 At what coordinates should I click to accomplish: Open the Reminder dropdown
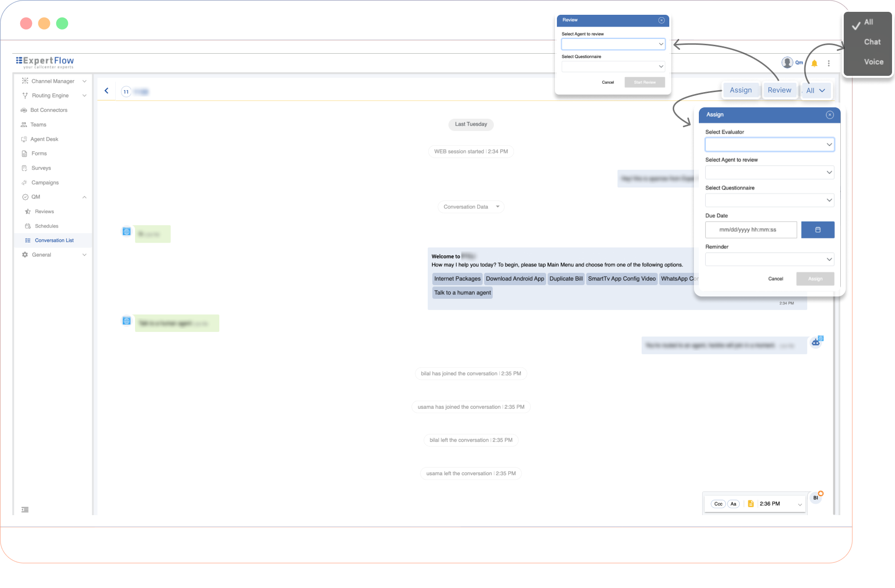click(x=769, y=259)
